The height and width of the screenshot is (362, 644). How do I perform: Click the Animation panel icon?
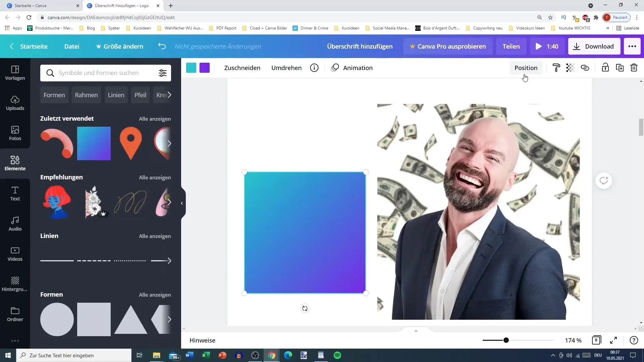335,68
